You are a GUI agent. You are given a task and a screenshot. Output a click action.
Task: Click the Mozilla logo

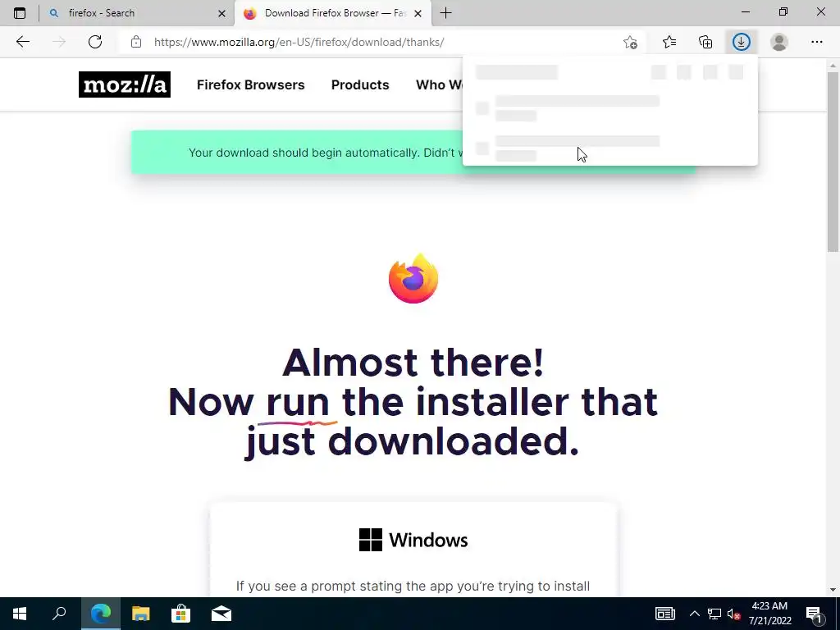(125, 84)
